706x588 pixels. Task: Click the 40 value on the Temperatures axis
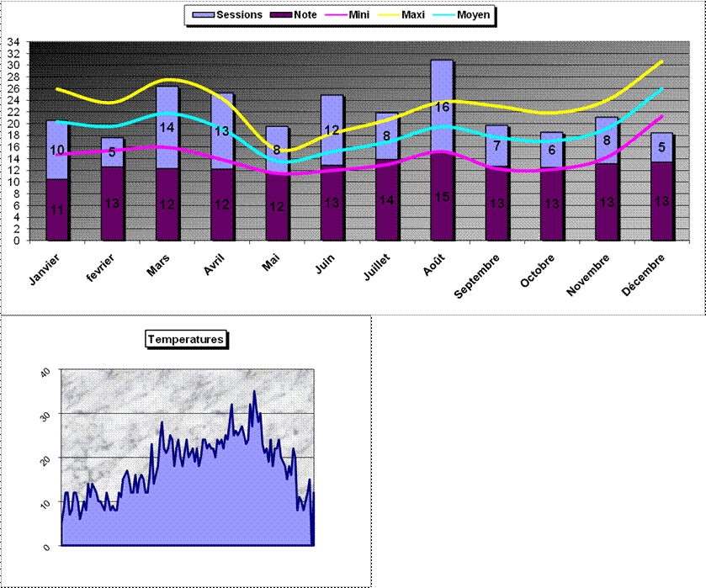45,371
